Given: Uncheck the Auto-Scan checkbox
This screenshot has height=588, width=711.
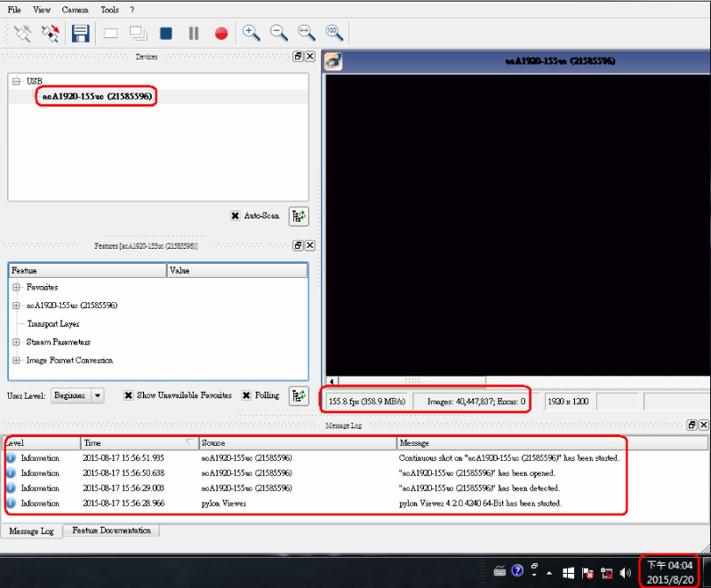Looking at the screenshot, I should pos(235,215).
